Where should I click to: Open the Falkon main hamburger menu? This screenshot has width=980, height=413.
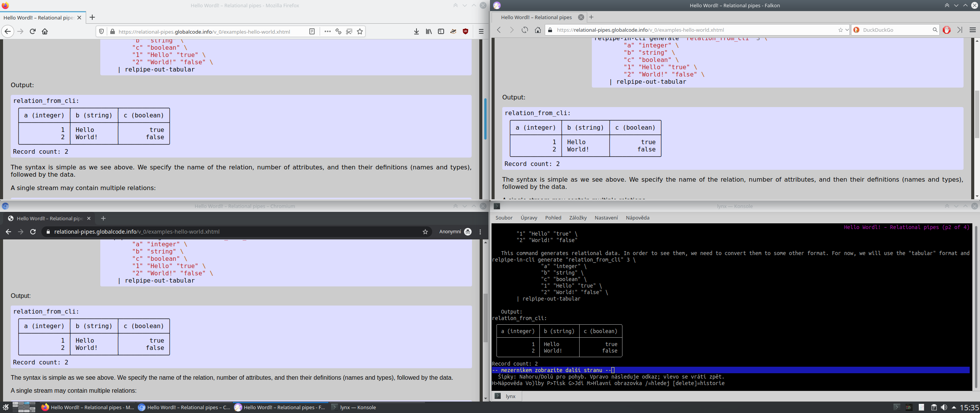(x=972, y=30)
